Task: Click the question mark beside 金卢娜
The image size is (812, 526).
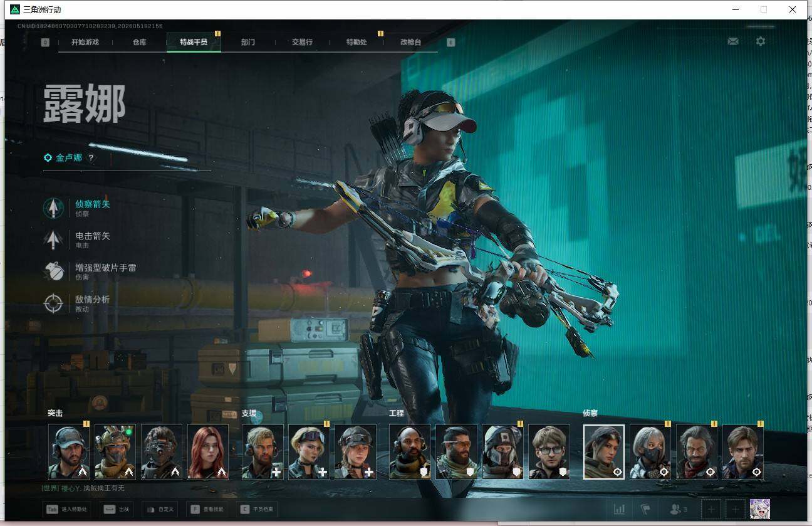Action: point(91,158)
